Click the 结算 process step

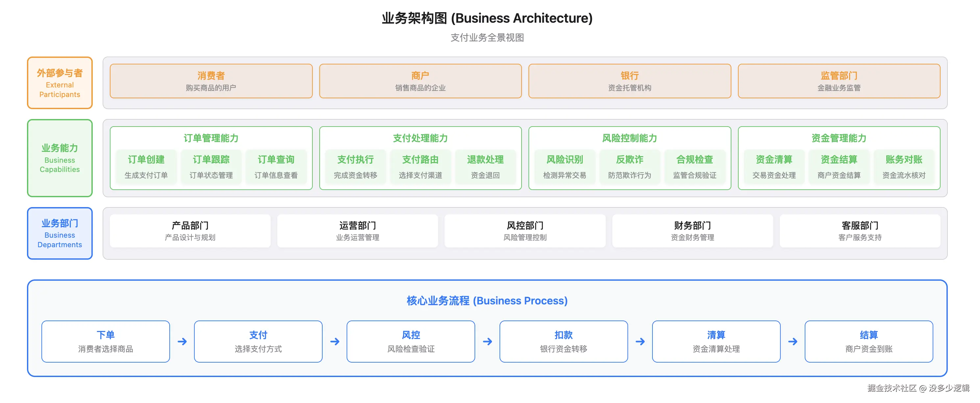point(869,342)
